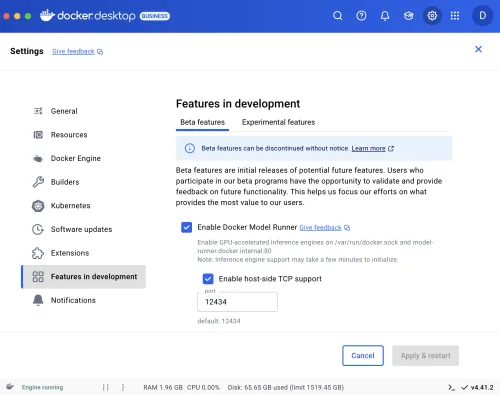This screenshot has height=395, width=500.
Task: Close the Settings panel with X
Action: (478, 49)
